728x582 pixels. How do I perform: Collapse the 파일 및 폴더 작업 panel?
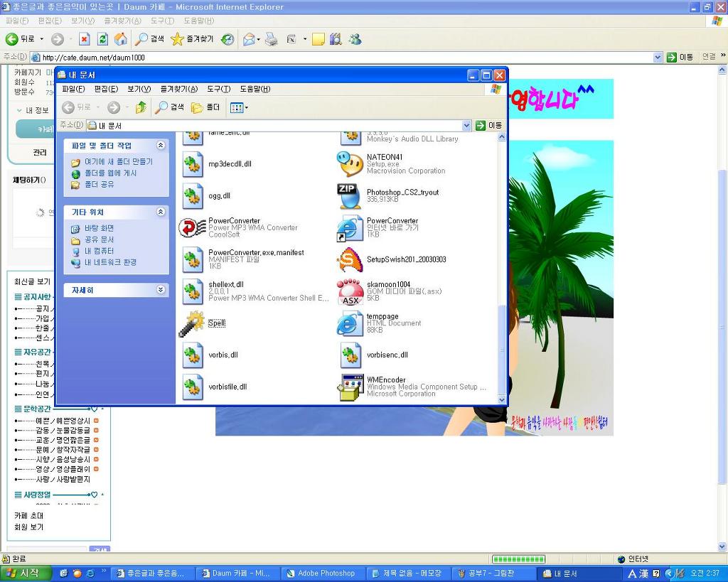point(161,146)
